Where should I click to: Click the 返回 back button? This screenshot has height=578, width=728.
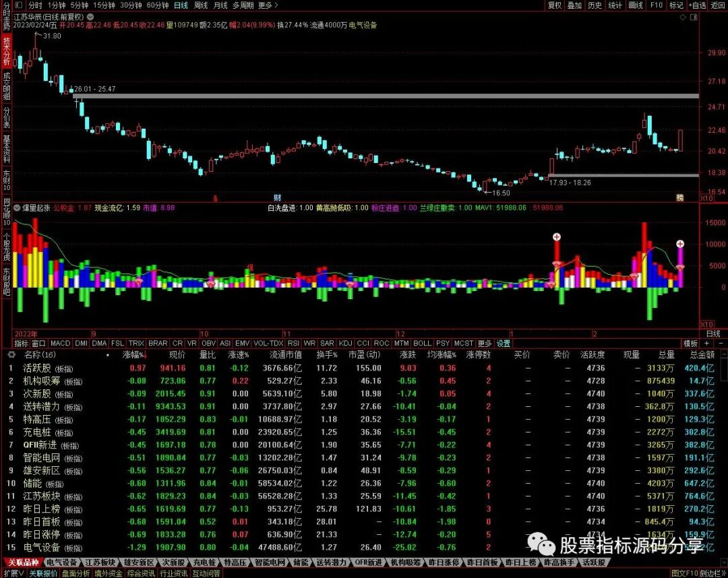pyautogui.click(x=718, y=5)
